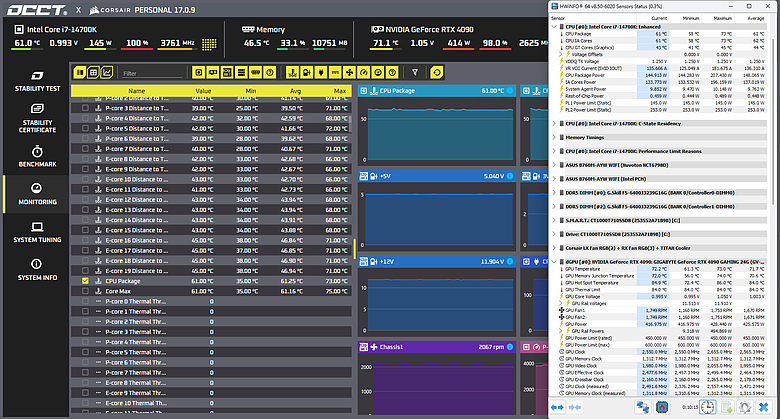Open the Stability Test section

tap(37, 82)
